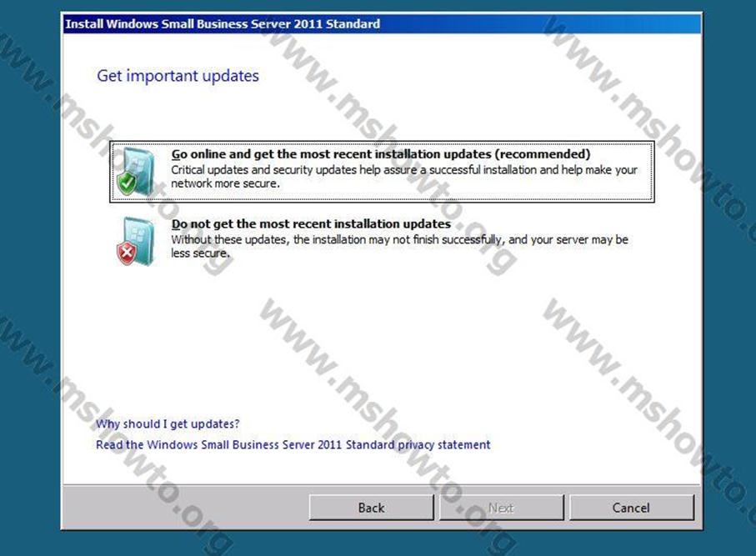Click the 'Get important updates' heading
756x556 pixels.
pyautogui.click(x=178, y=76)
